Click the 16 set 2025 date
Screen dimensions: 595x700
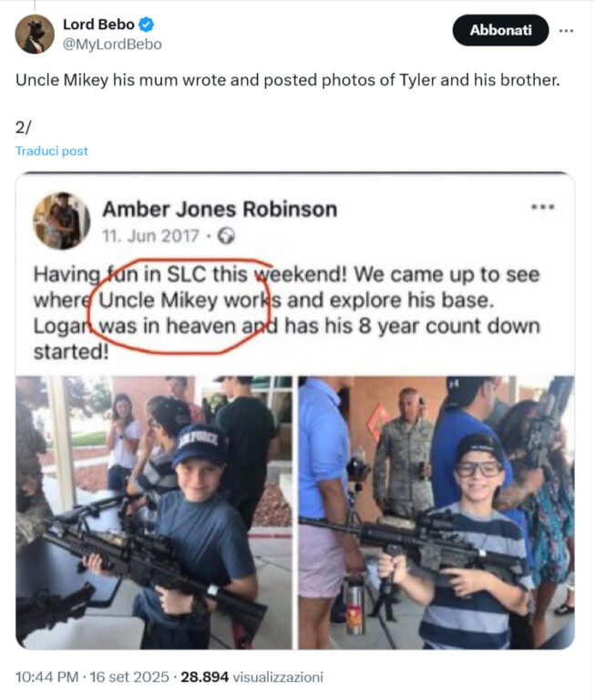[x=129, y=677]
